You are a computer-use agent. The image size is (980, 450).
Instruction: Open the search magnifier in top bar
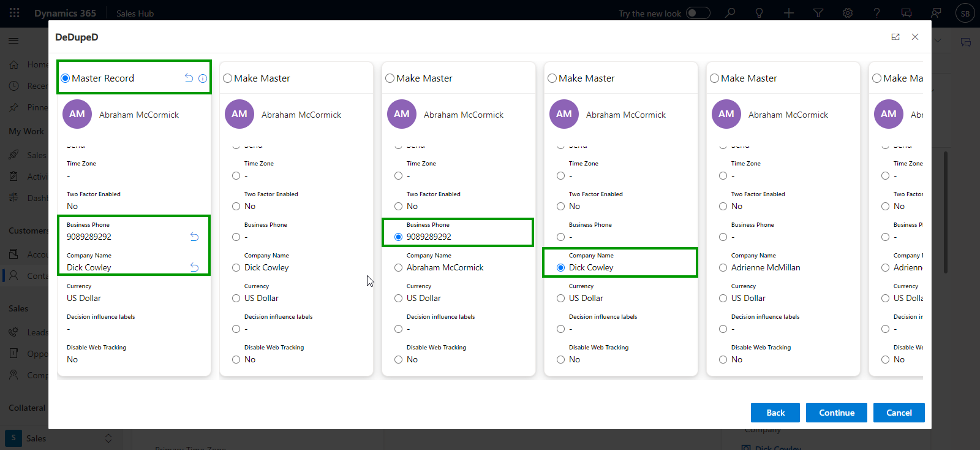[730, 13]
